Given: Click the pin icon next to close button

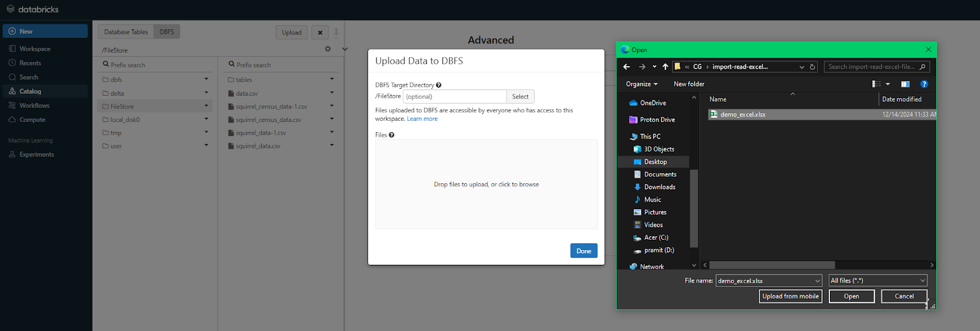Looking at the screenshot, I should click(336, 32).
